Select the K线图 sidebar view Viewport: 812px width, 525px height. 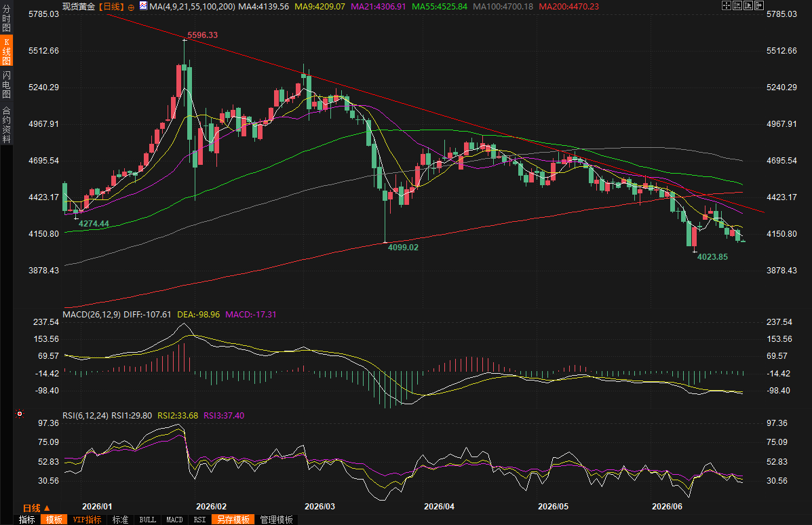coord(6,52)
